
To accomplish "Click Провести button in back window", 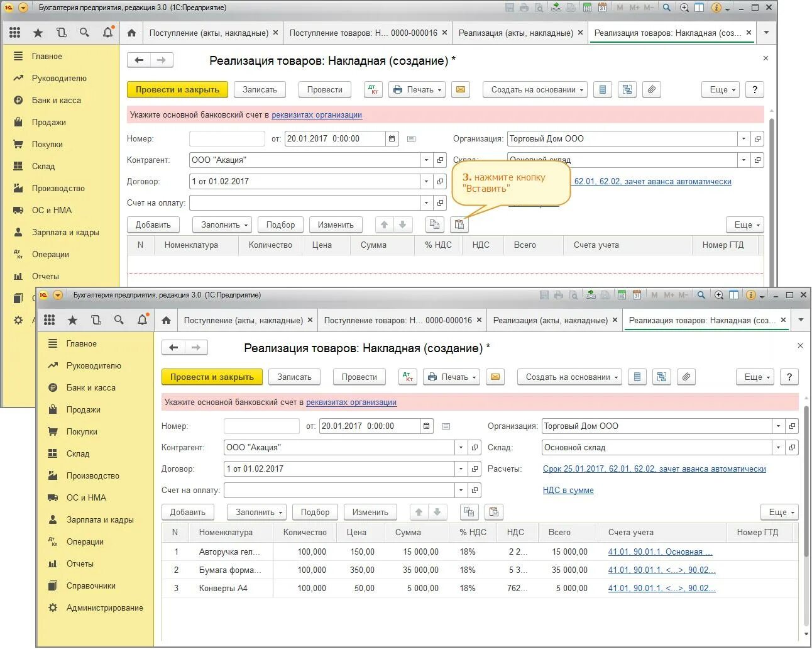I will coord(324,89).
